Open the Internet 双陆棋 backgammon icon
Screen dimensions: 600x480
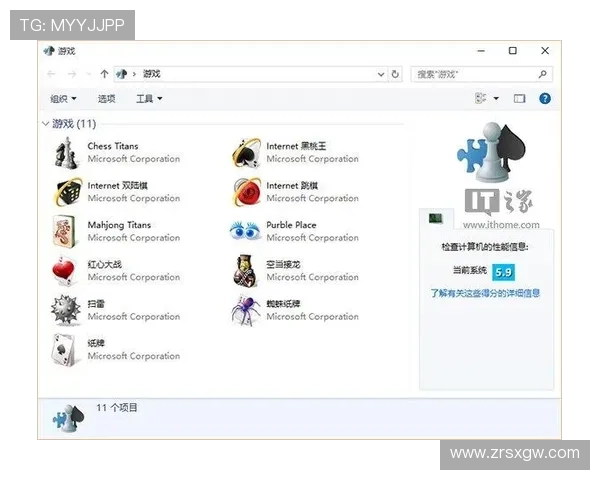[67, 192]
